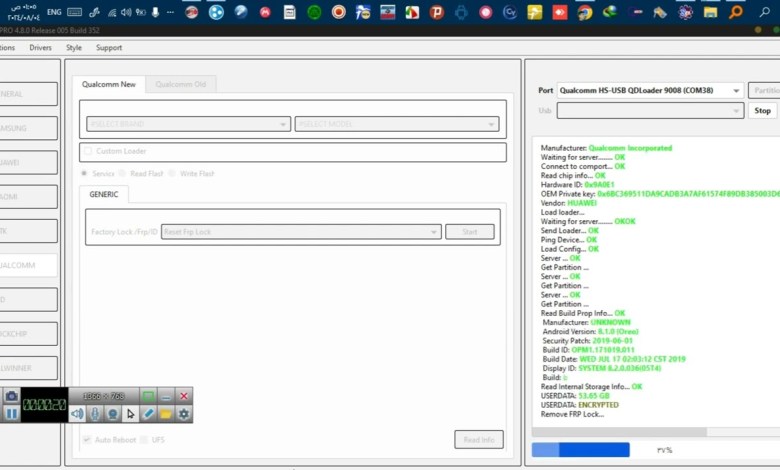Click the Read Info button

478,440
